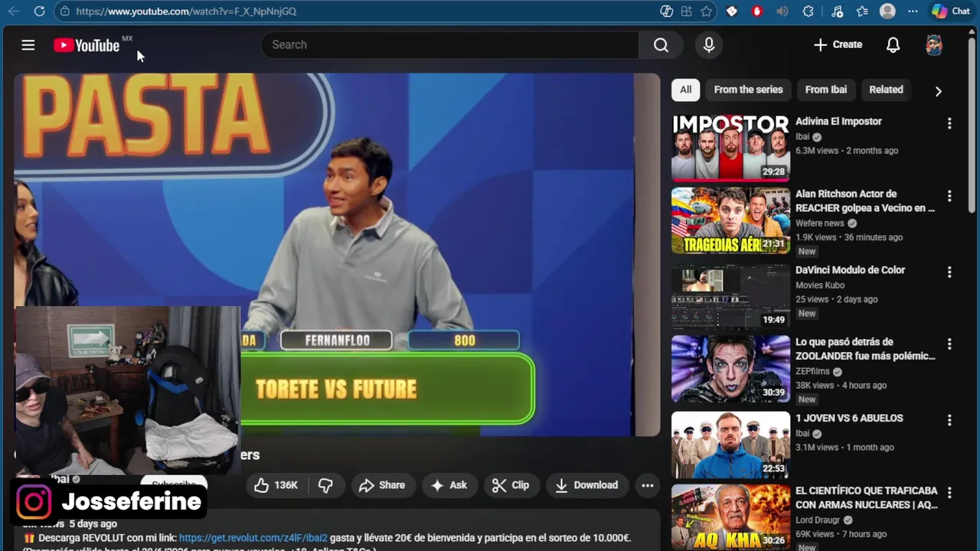Screen dimensions: 980x551
Task: Like the video with 136K likes
Action: click(276, 485)
